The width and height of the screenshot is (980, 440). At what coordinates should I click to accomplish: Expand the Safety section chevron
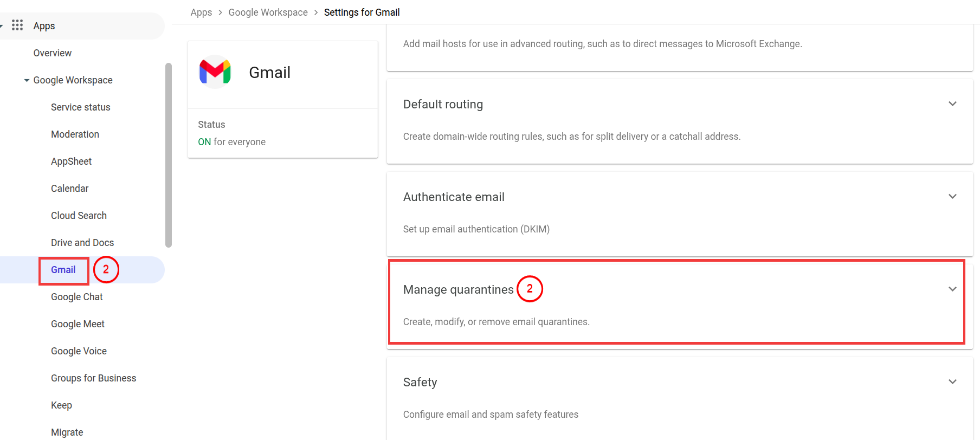click(952, 381)
